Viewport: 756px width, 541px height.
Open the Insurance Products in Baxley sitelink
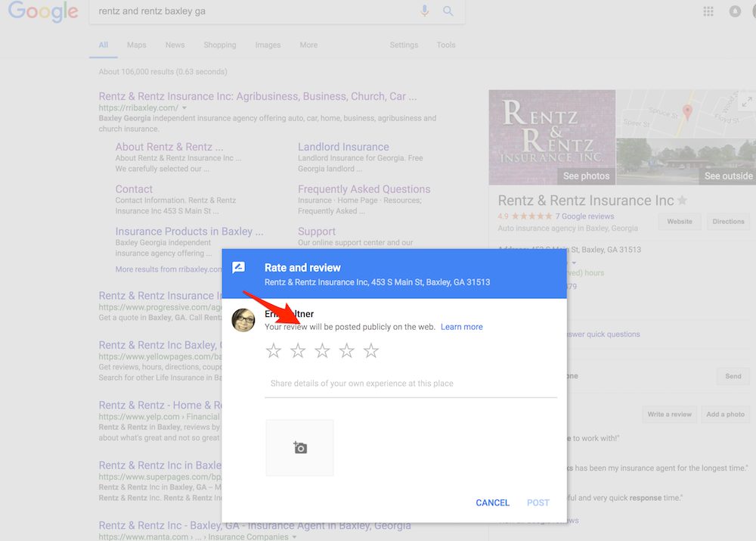[190, 232]
